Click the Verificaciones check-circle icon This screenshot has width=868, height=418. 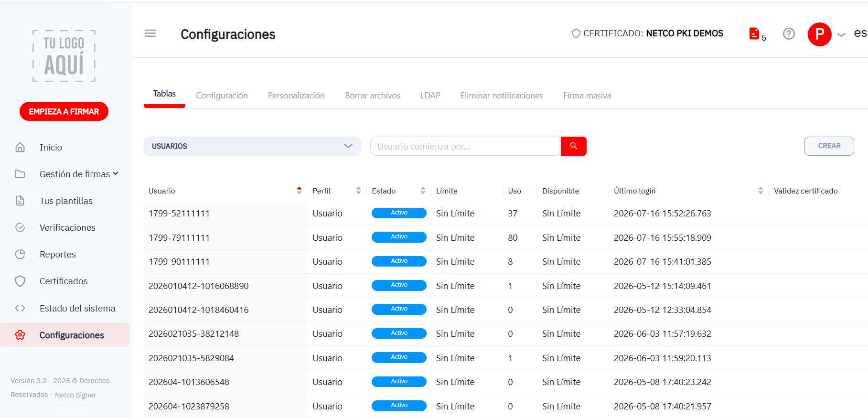point(20,227)
